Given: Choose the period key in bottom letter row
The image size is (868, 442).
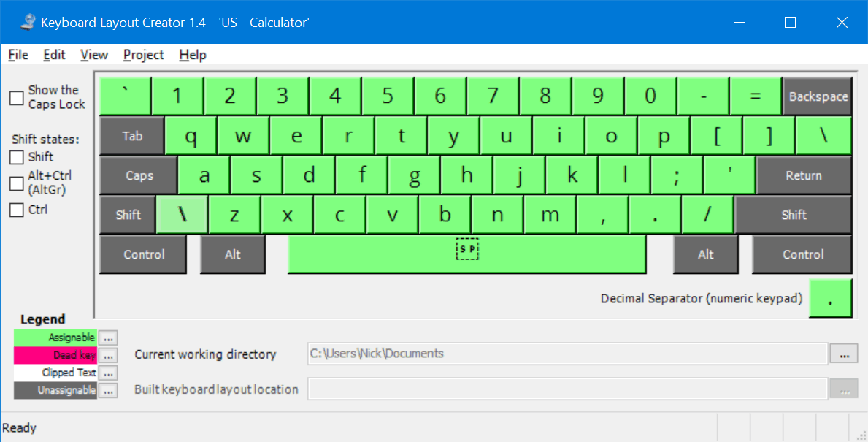Looking at the screenshot, I should point(655,214).
